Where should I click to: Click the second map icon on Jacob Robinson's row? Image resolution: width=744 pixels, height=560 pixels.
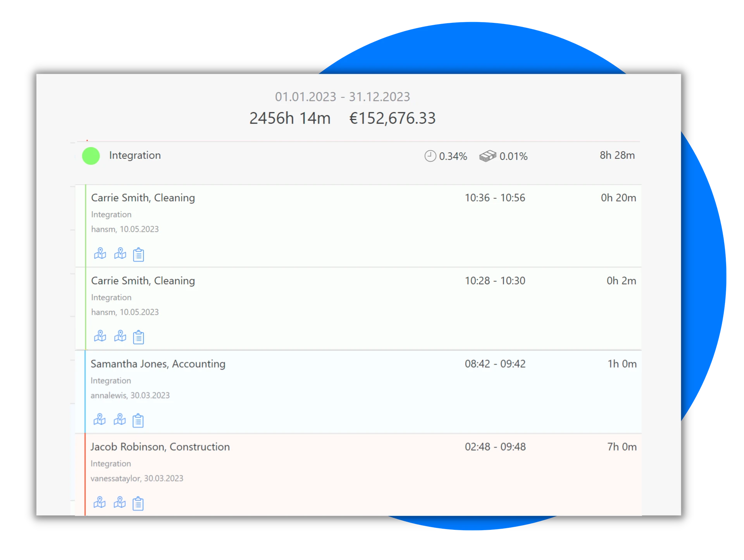click(x=120, y=503)
